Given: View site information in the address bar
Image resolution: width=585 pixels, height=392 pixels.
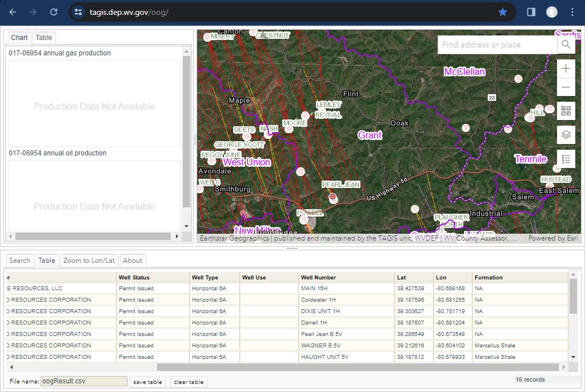Looking at the screenshot, I should [x=79, y=12].
